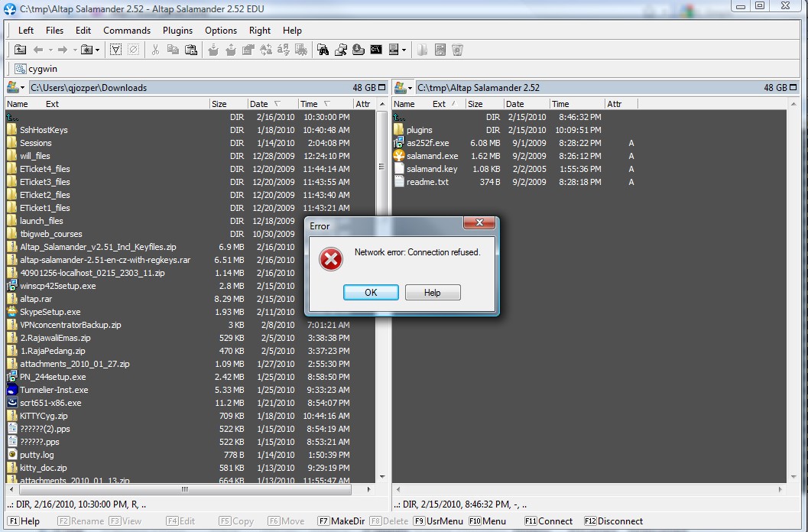
Task: Select putty.log file
Action: point(37,455)
